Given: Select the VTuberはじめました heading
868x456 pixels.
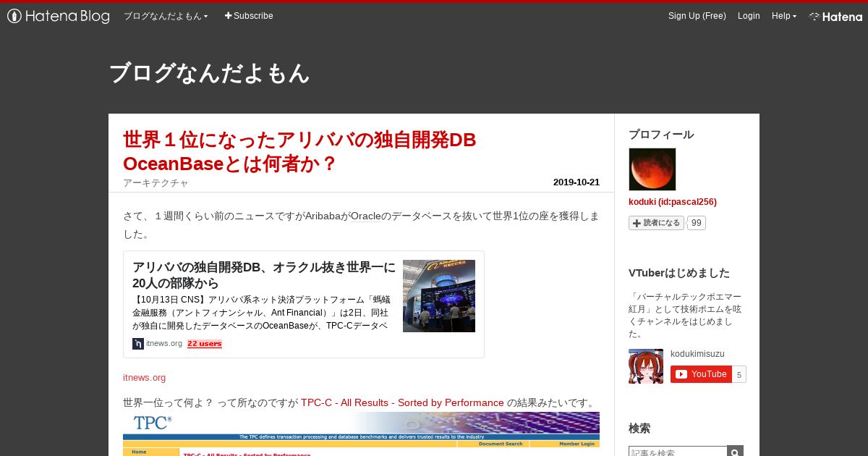Looking at the screenshot, I should click(x=679, y=273).
